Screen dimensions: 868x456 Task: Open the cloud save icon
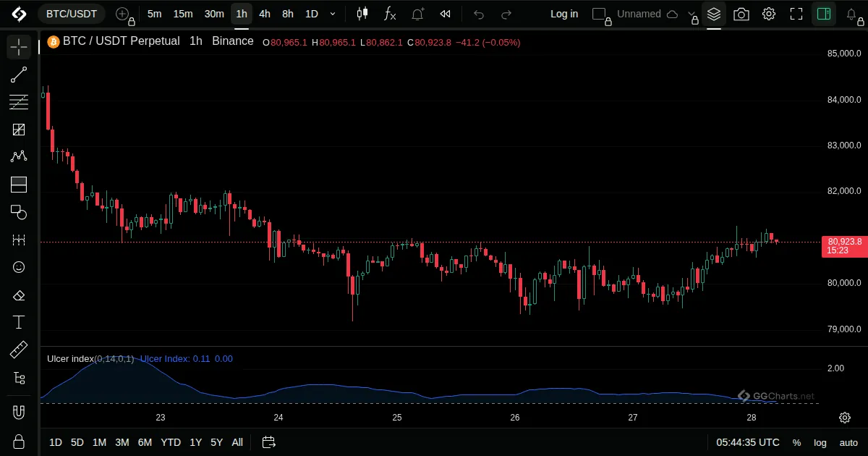672,14
